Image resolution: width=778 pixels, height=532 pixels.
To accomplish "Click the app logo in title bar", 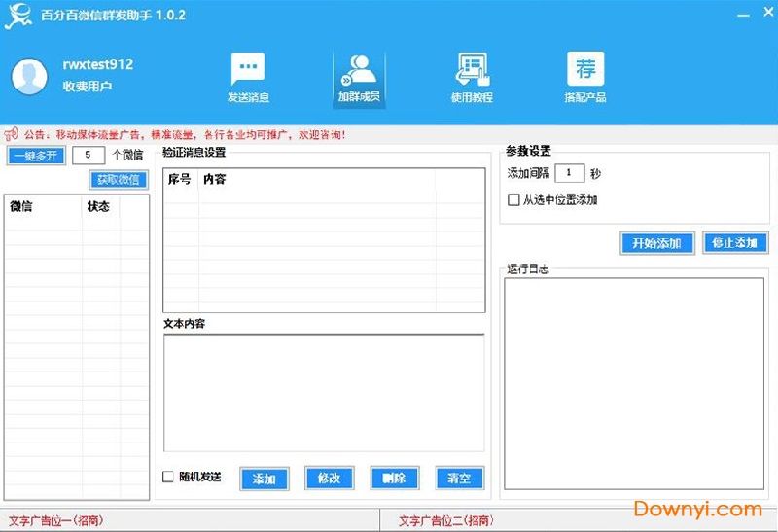I will (x=18, y=16).
